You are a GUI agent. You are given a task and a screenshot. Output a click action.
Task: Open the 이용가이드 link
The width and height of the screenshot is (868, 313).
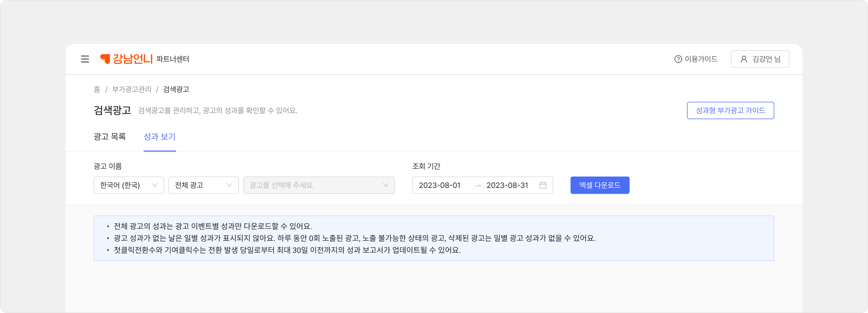point(696,59)
